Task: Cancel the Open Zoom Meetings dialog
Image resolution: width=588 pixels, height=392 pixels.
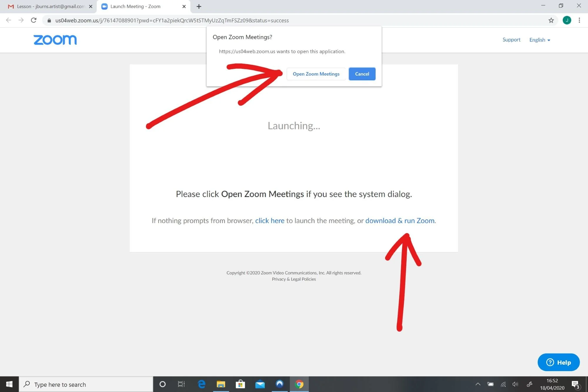Action: coord(362,74)
